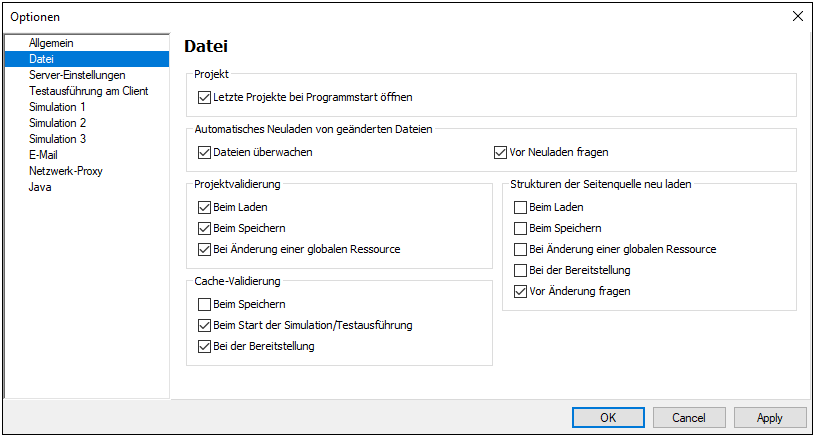
Task: Open the Java options page
Action: tap(40, 187)
